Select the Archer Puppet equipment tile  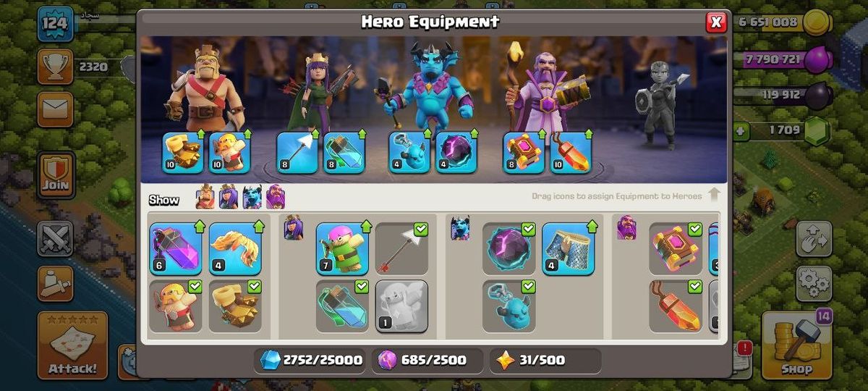coord(342,248)
